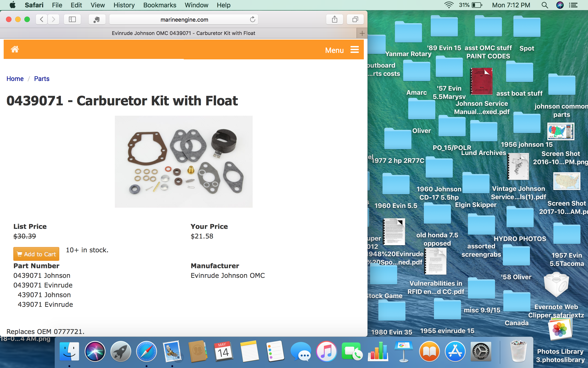
Task: Go back to the previous Safari page
Action: 42,20
